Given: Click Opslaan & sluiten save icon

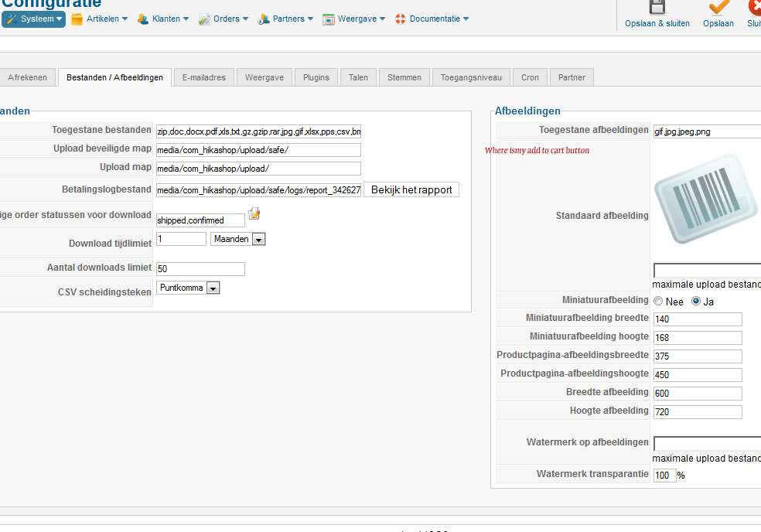Looking at the screenshot, I should pyautogui.click(x=657, y=7).
